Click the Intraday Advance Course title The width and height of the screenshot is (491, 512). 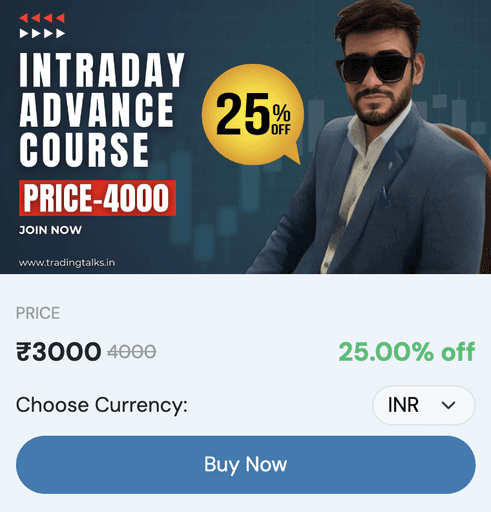[102, 109]
